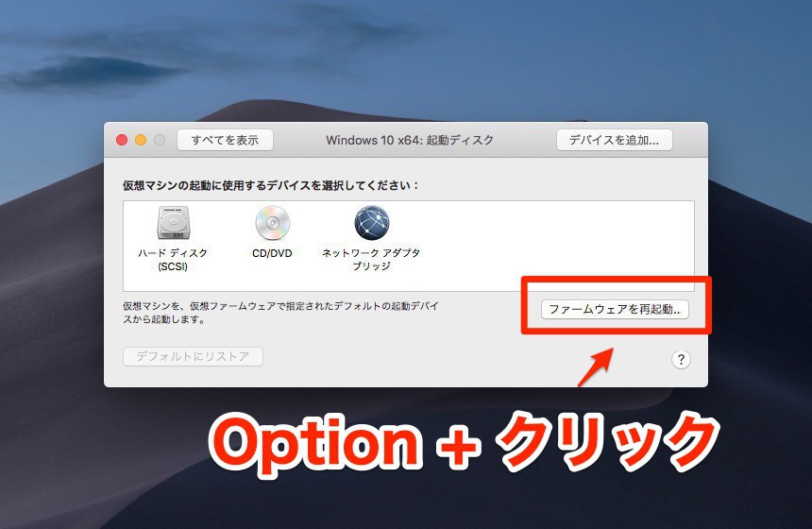Open help with the question mark button
This screenshot has height=529, width=812.
pos(681,359)
